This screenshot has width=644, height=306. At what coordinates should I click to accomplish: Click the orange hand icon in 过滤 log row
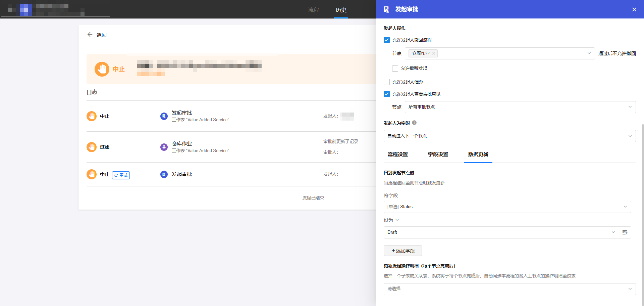92,147
